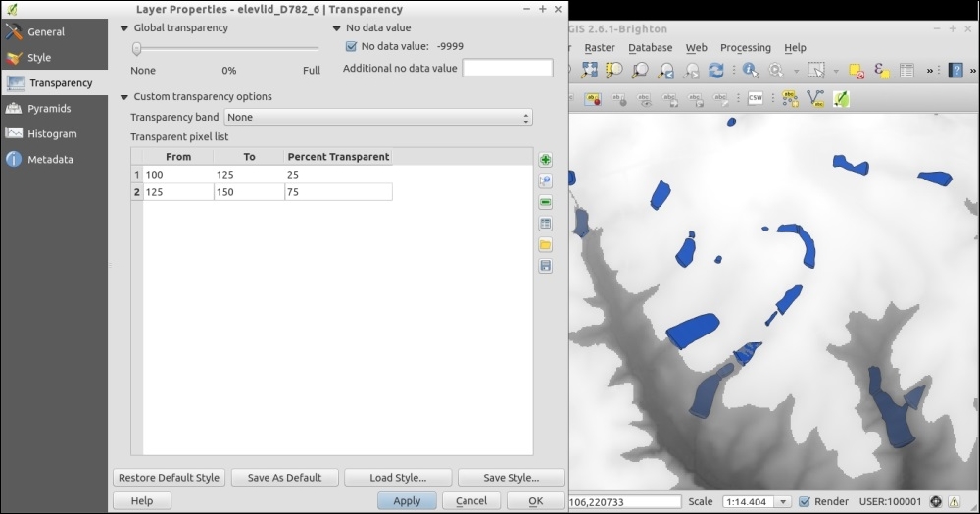
Task: Open the Histogram tab
Action: 54,133
